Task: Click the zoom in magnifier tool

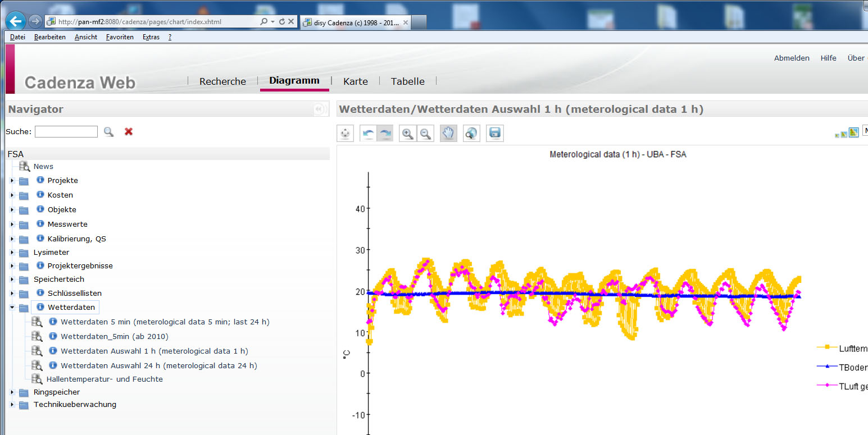Action: tap(408, 134)
